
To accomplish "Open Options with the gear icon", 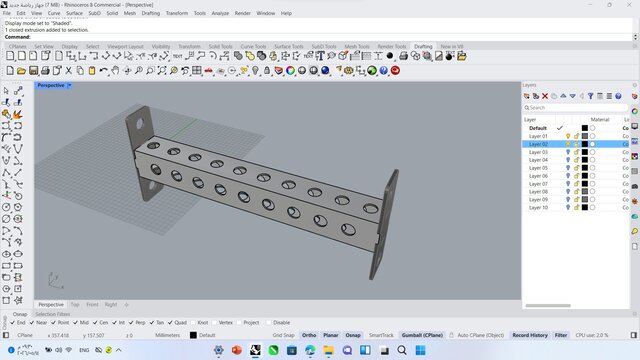I will (348, 71).
